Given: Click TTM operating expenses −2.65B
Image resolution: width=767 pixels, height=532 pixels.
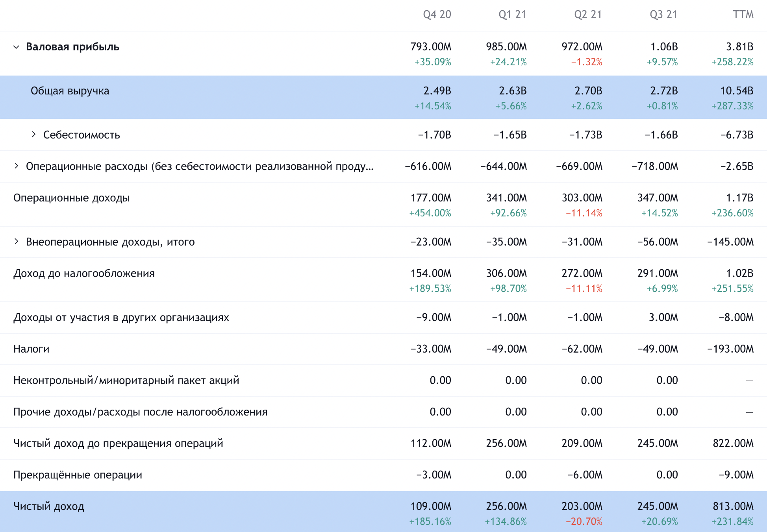Looking at the screenshot, I should click(x=737, y=166).
